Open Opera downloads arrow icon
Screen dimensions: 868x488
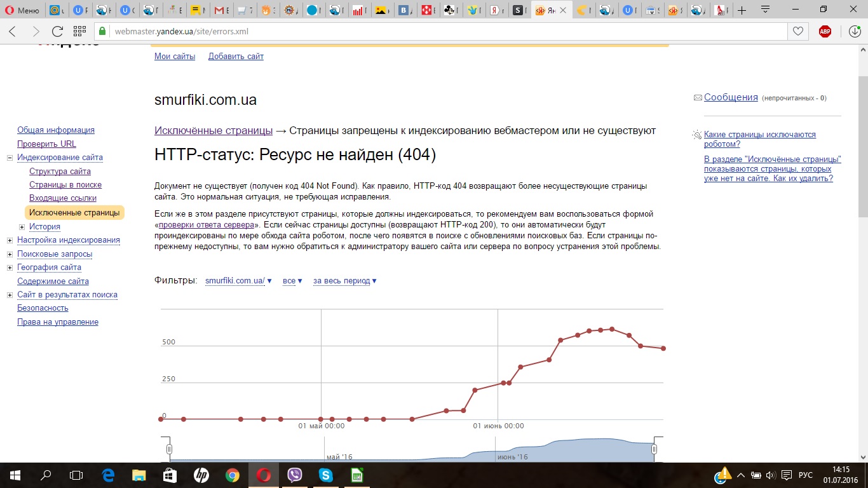pyautogui.click(x=855, y=31)
